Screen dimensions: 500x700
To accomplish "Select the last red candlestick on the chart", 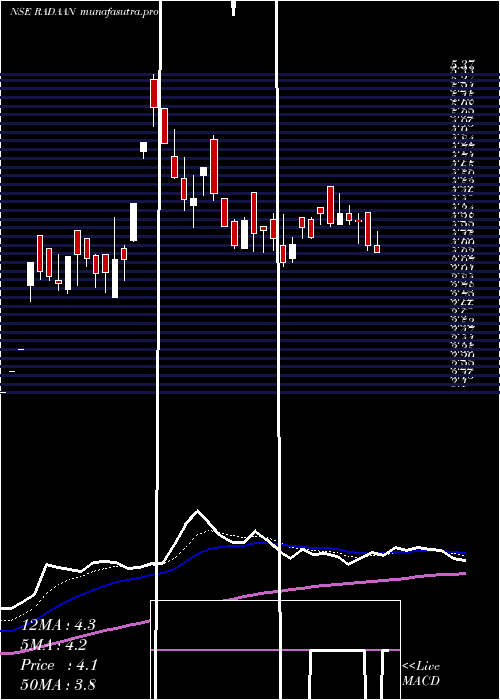I will (377, 249).
